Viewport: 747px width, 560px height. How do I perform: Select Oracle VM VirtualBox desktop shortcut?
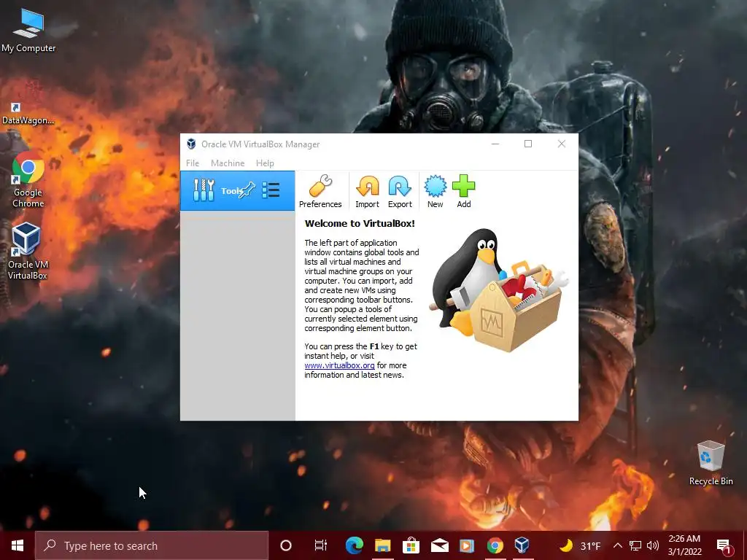28,252
